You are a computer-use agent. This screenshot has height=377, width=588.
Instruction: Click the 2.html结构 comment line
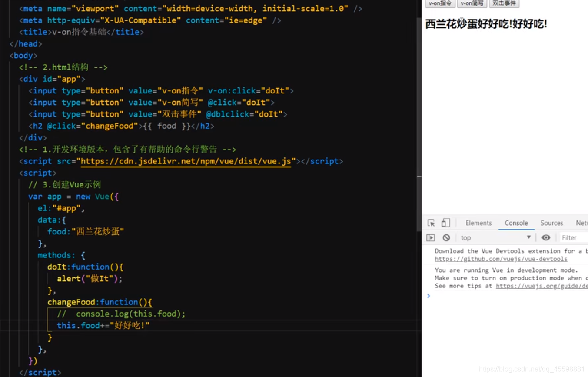tap(63, 67)
